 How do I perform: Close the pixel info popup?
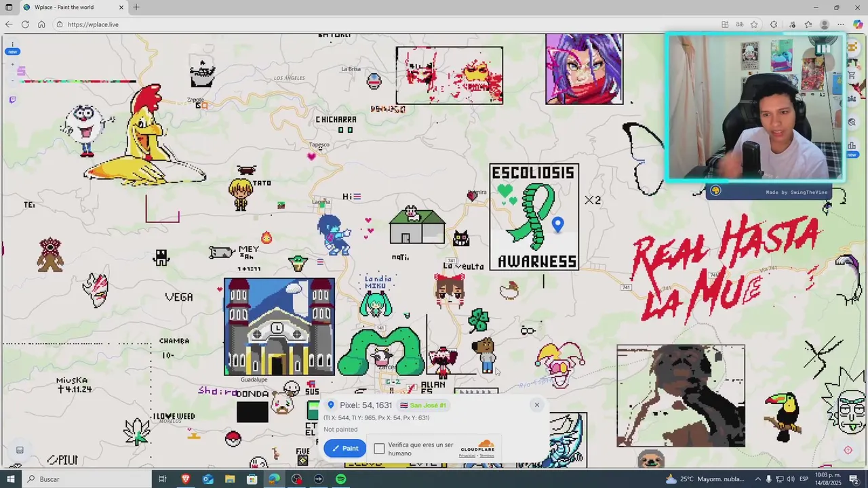pos(536,405)
